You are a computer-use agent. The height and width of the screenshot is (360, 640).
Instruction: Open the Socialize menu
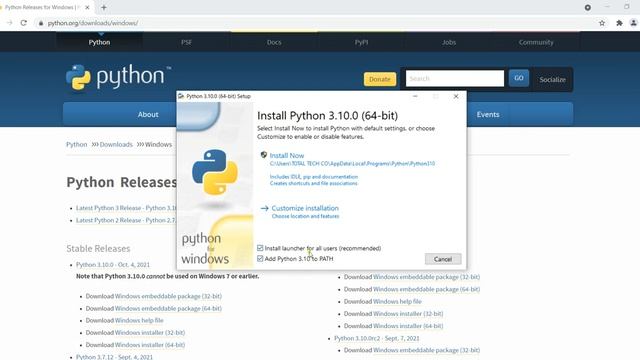(x=552, y=80)
